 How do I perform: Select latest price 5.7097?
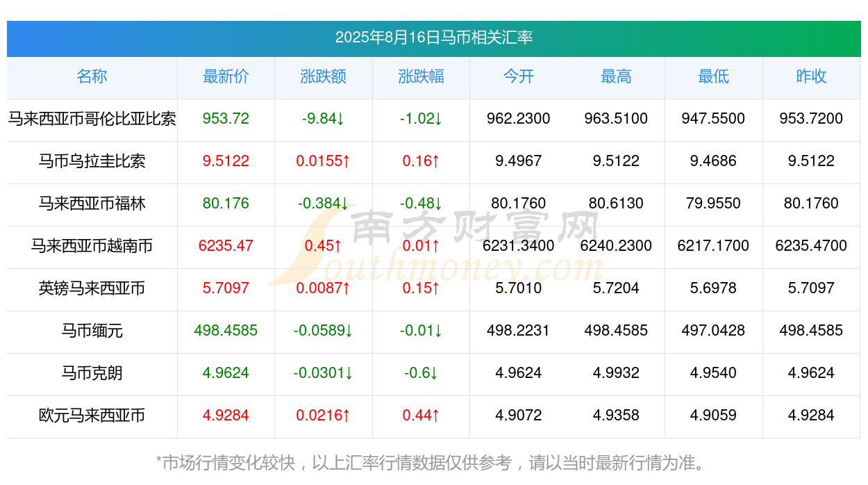coord(226,288)
